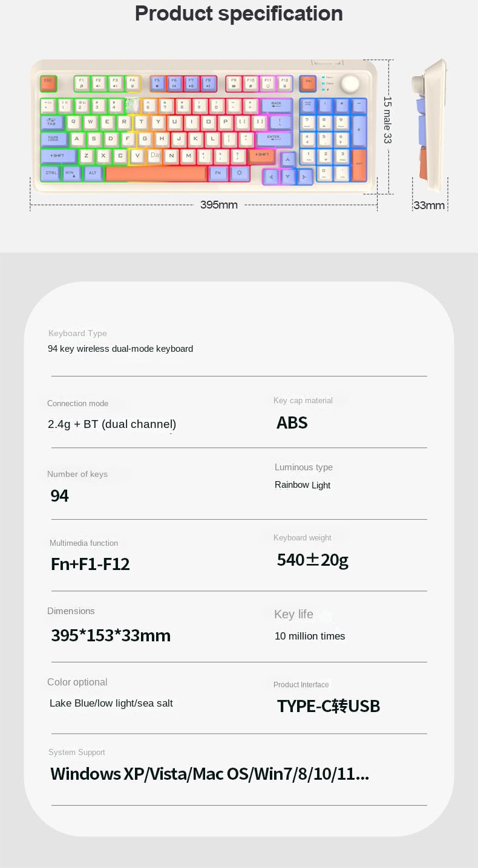Screen dimensions: 478x868
Task: Click the 395mm width dimension label
Action: pyautogui.click(x=219, y=205)
